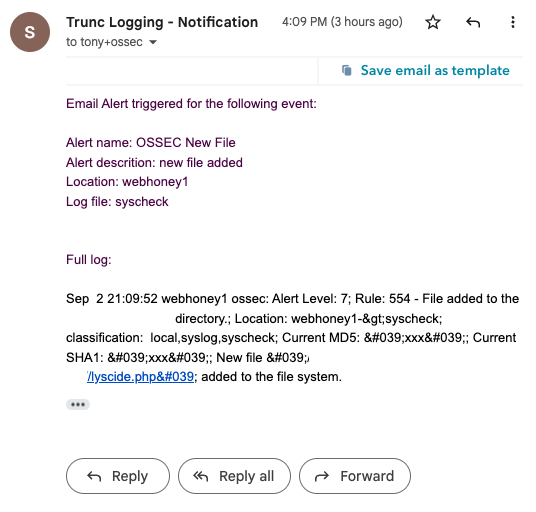Click the reply arrow icon in header
Viewport: 536px width, 512px height.
(473, 23)
